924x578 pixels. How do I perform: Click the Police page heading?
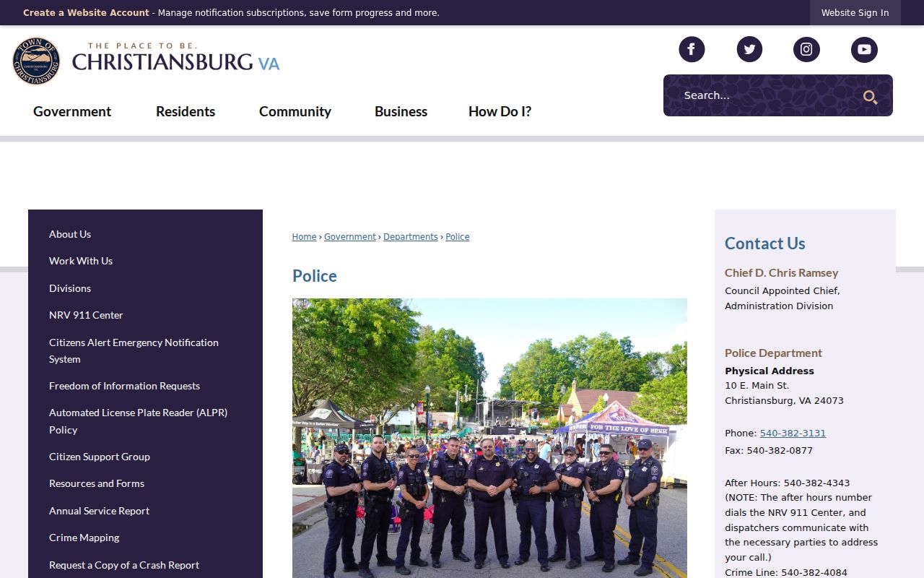315,276
